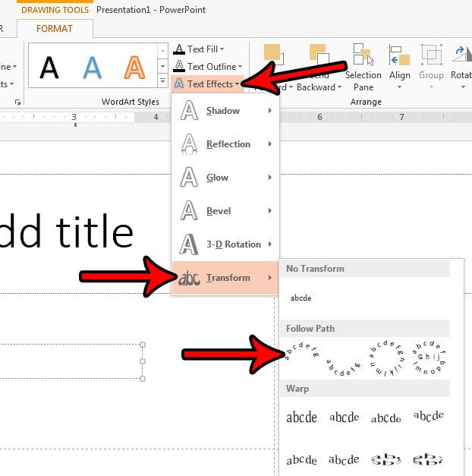Screen dimensions: 472x476
Task: Open the Text Fill dropdown
Action: point(199,49)
